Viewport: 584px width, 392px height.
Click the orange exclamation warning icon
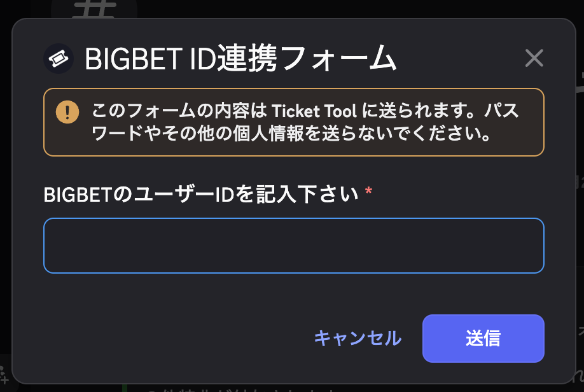[67, 112]
